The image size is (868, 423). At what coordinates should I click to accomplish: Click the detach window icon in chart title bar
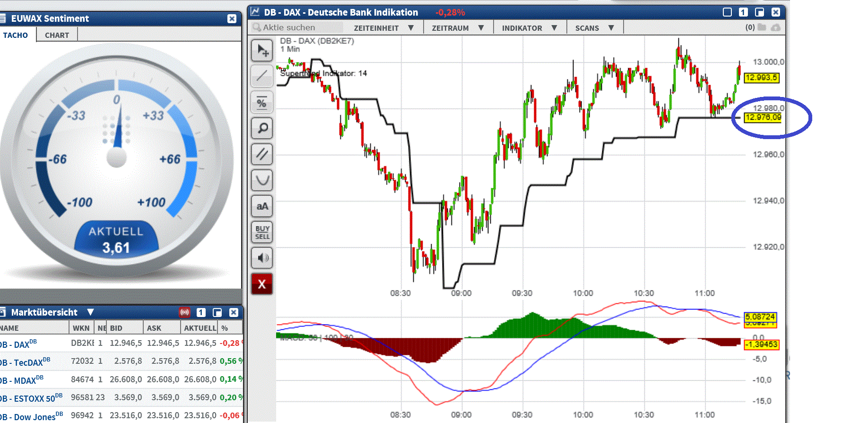tap(759, 12)
